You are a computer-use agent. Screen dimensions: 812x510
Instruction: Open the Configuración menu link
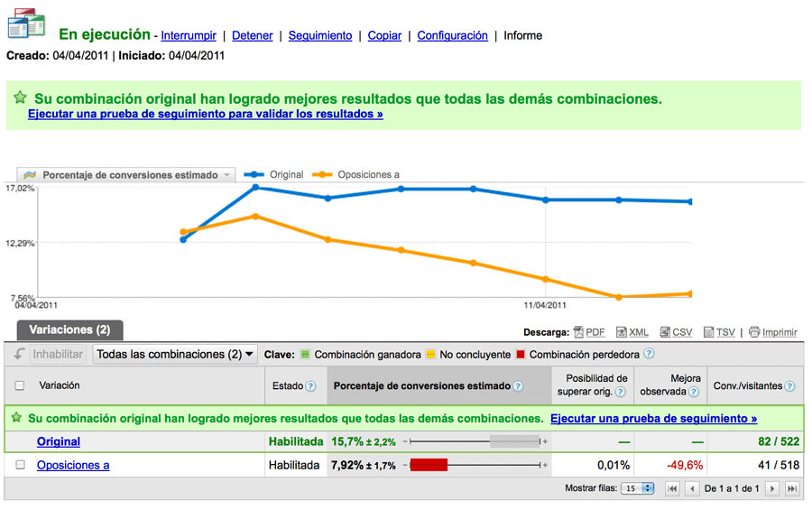pos(452,36)
